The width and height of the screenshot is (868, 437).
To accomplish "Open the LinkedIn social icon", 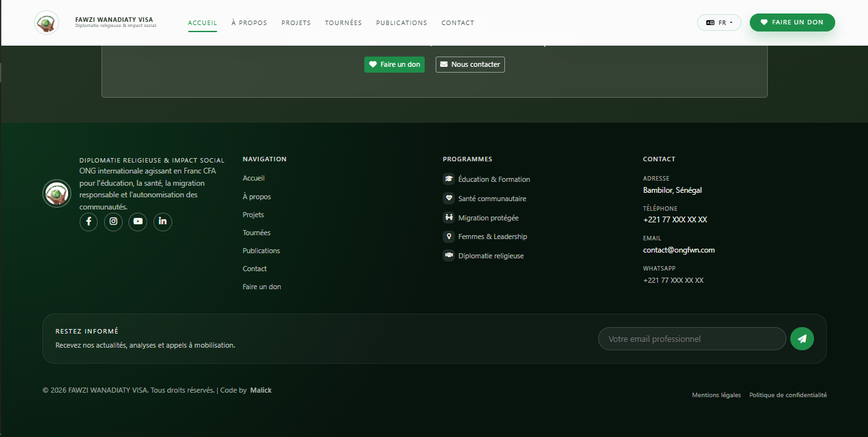I will click(163, 222).
